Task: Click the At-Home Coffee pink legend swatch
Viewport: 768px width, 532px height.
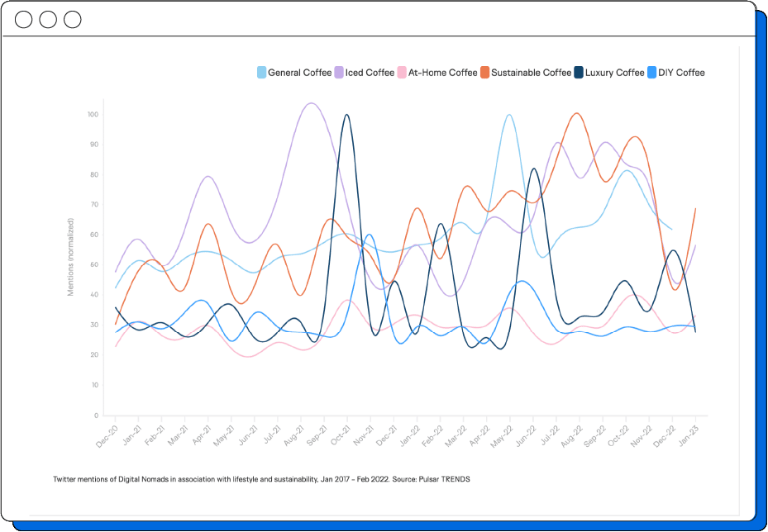Action: [x=402, y=73]
